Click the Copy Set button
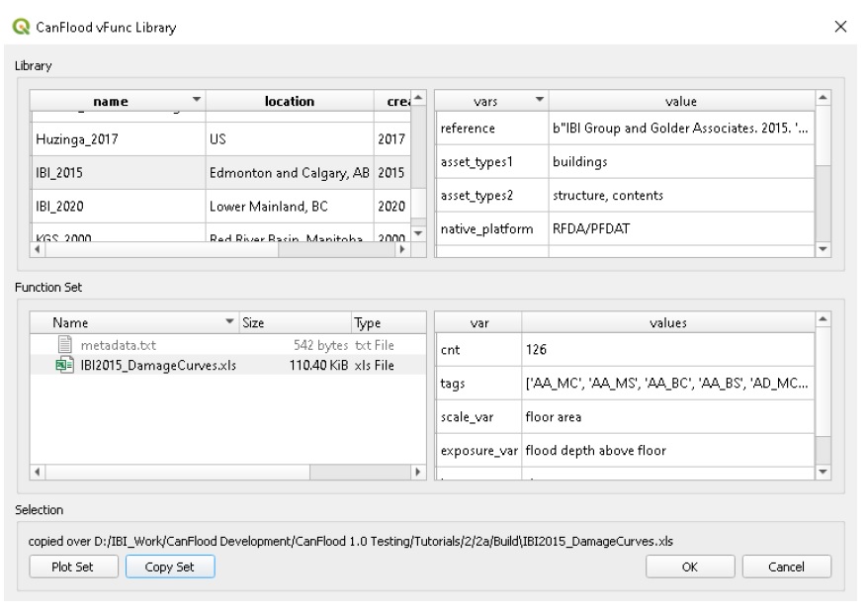This screenshot has width=868, height=611. (x=170, y=567)
